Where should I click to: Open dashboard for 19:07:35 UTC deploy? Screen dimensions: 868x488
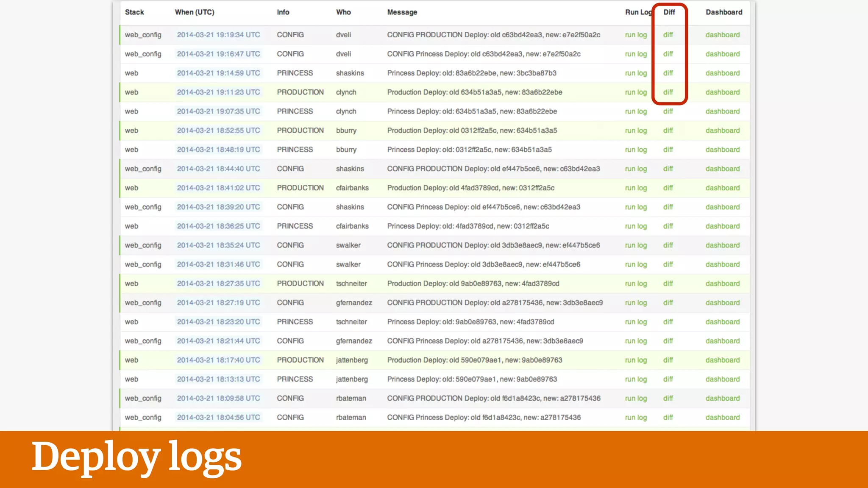(723, 111)
